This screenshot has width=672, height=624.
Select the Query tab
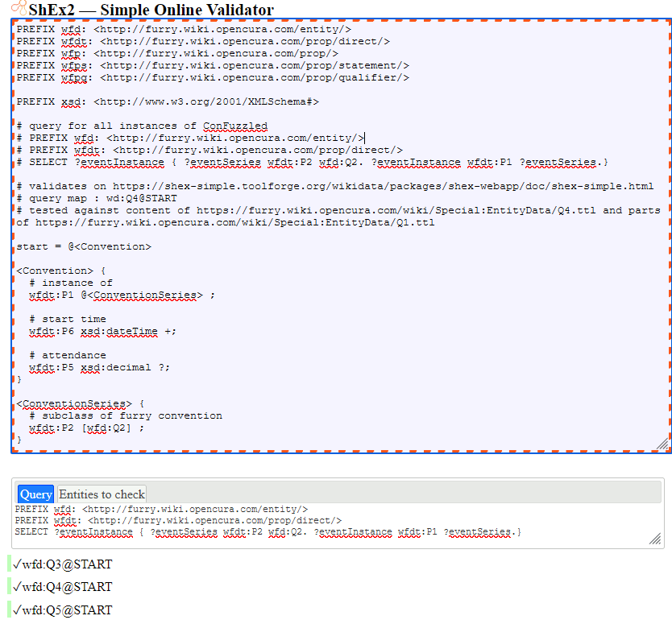pyautogui.click(x=35, y=494)
